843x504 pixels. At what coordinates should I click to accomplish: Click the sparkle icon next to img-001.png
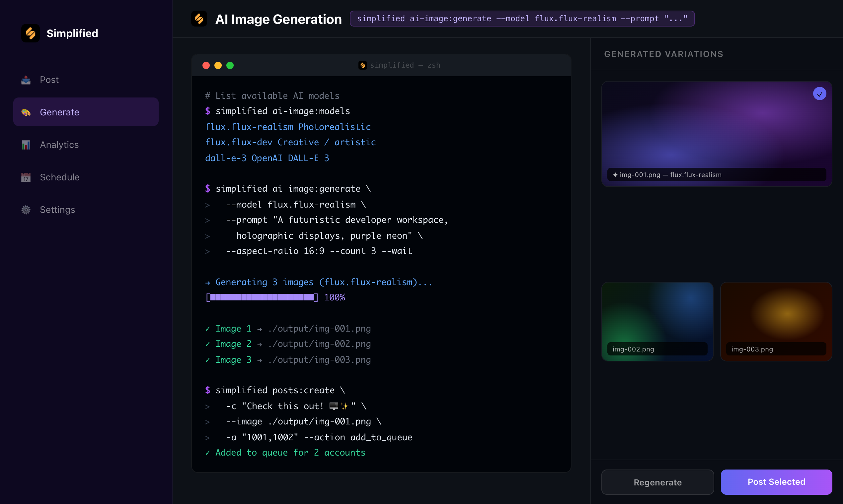615,174
